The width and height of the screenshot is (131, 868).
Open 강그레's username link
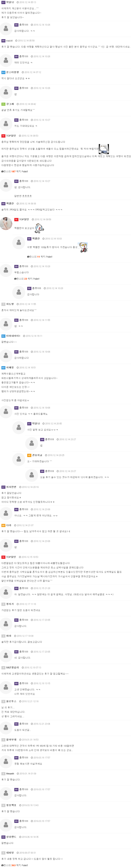coord(10,104)
